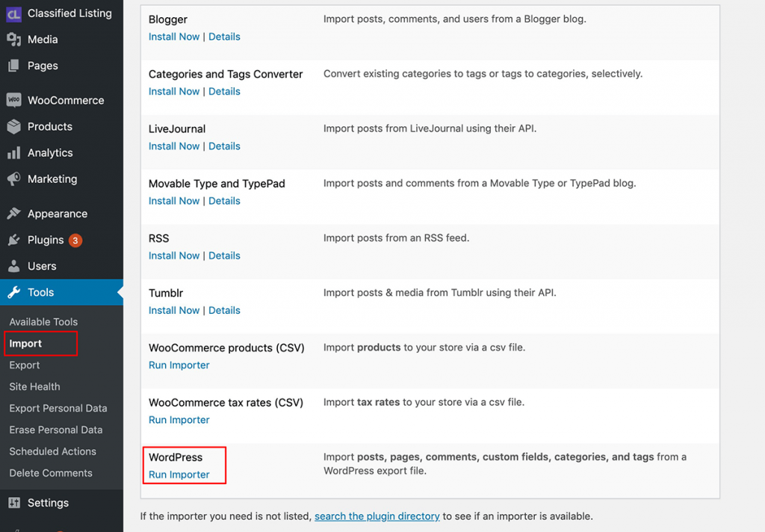Run the WooCommerce tax rates (CSV) importer
The image size is (765, 532).
click(179, 420)
